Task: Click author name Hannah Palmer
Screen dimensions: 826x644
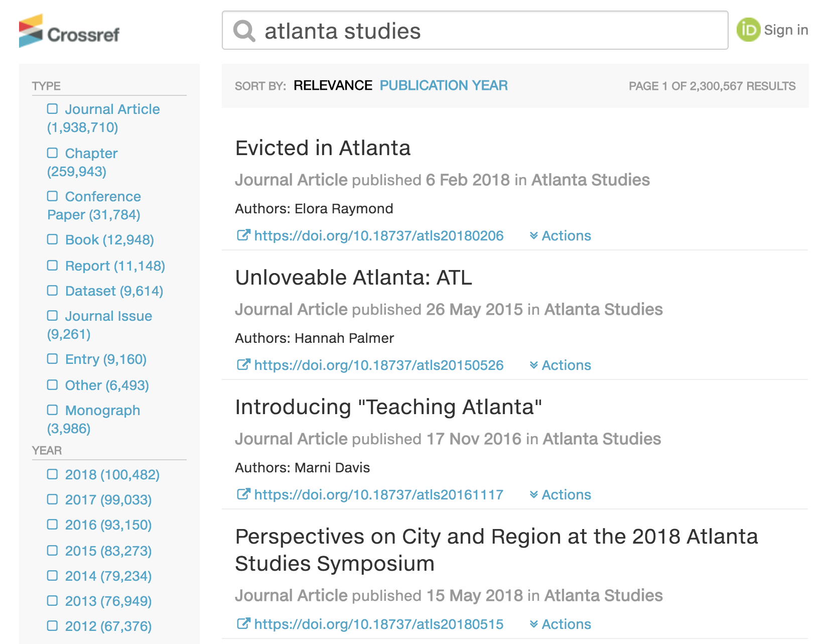Action: click(344, 338)
